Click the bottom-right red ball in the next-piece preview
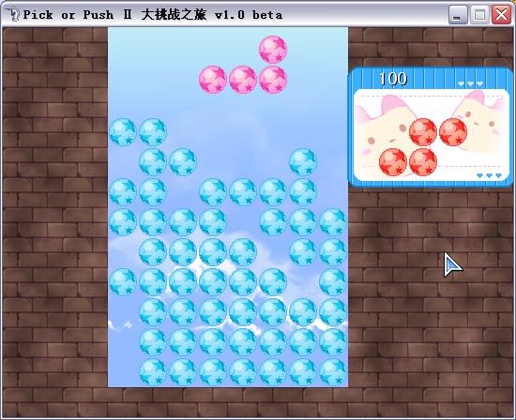Image resolution: width=516 pixels, height=420 pixels. coord(423,162)
